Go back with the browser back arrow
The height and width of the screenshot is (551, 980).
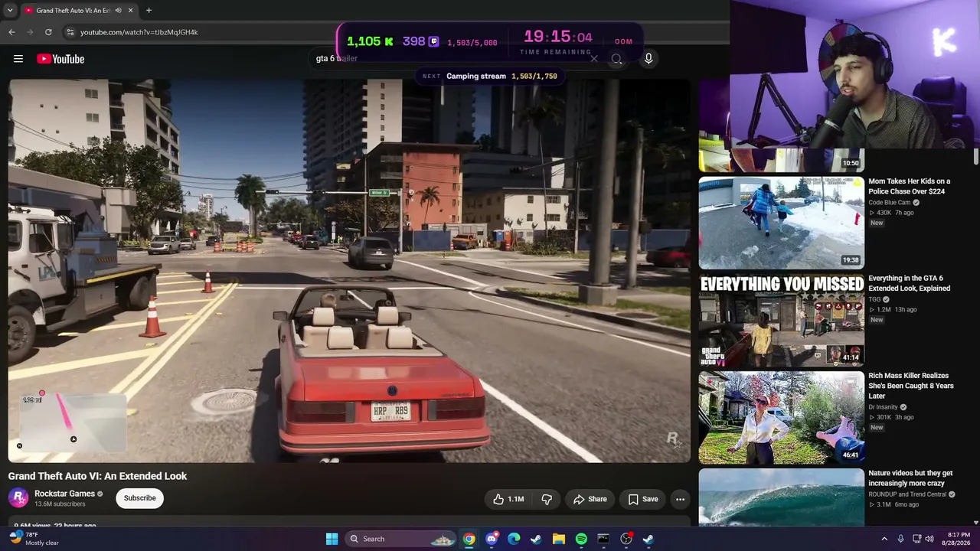pos(11,32)
